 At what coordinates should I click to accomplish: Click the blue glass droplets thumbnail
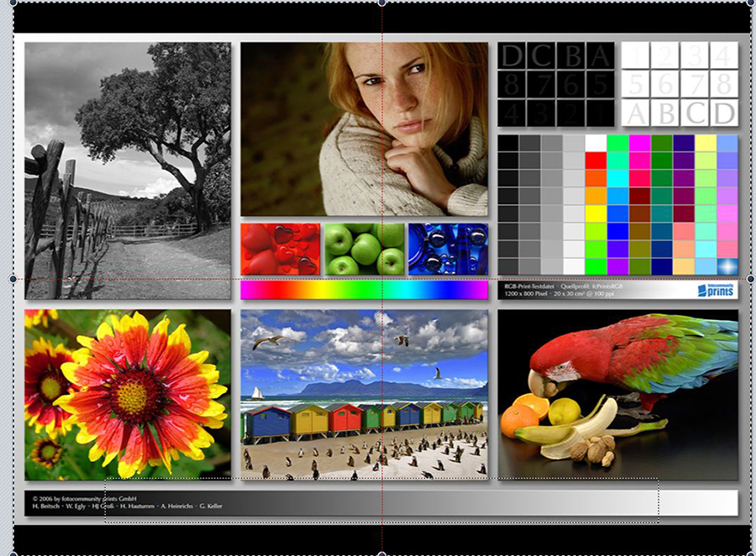coord(448,249)
